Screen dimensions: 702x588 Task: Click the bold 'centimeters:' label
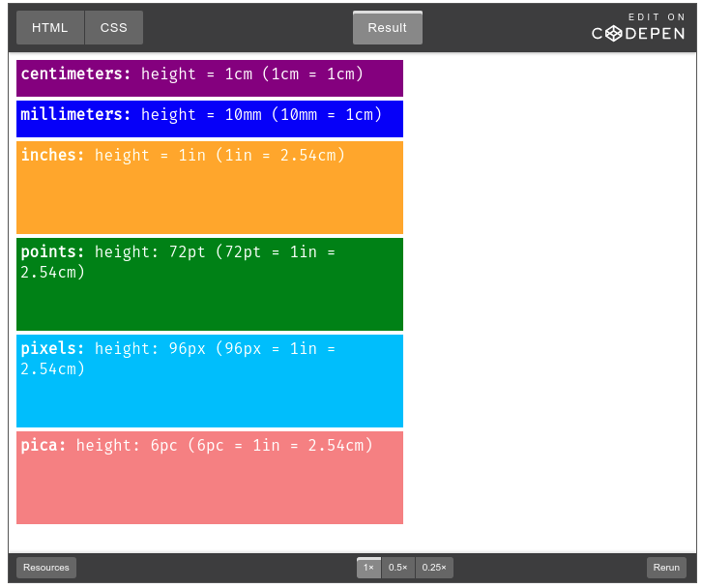pyautogui.click(x=75, y=73)
